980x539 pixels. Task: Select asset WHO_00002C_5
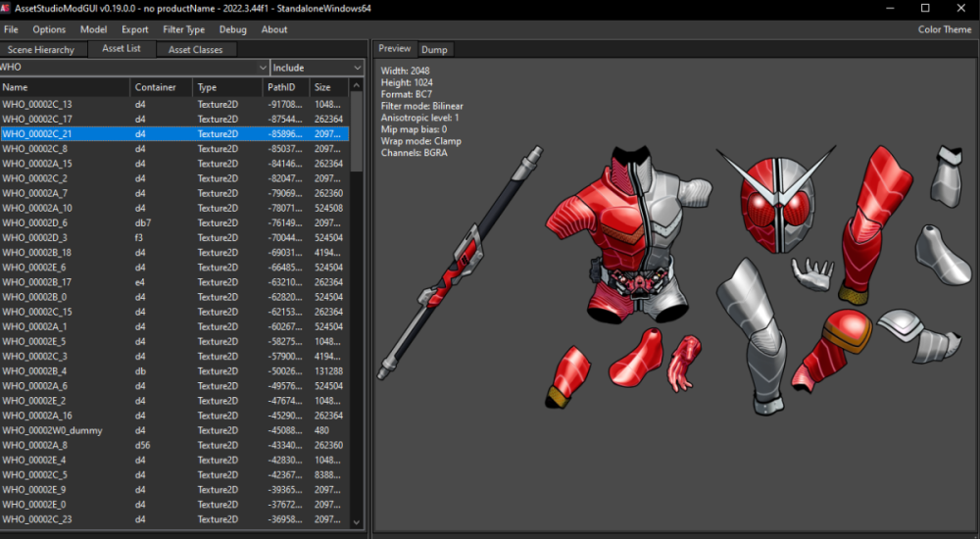coord(174,474)
